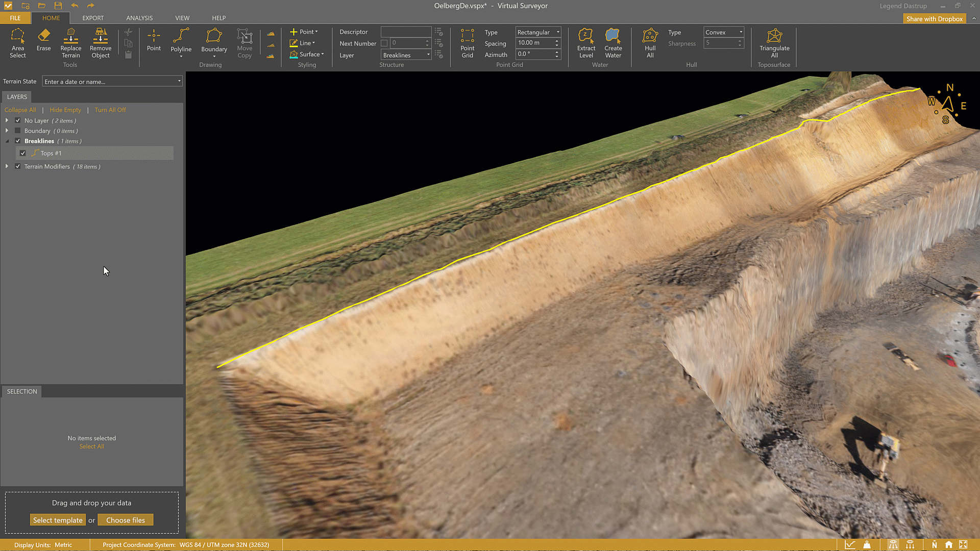Activate the Erase tool

[43, 40]
